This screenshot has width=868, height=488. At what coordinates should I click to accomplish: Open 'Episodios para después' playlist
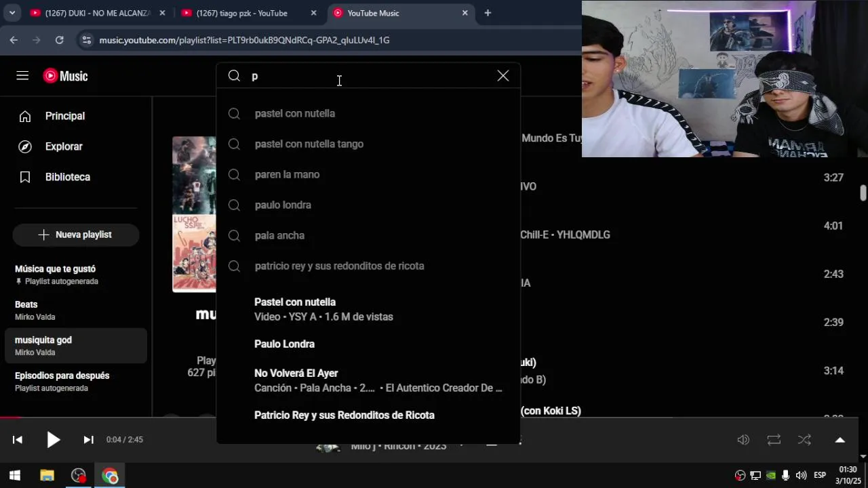(x=76, y=381)
